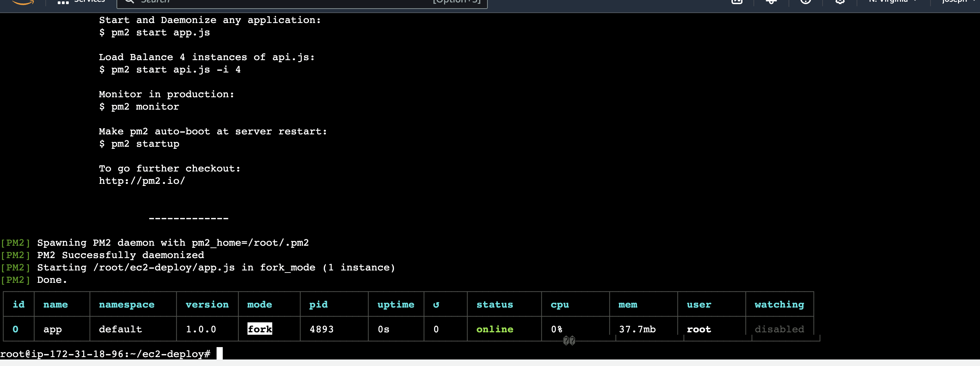The image size is (980, 366).
Task: Click the 'PM2 Successfully daemonized' log line
Action: 102,255
